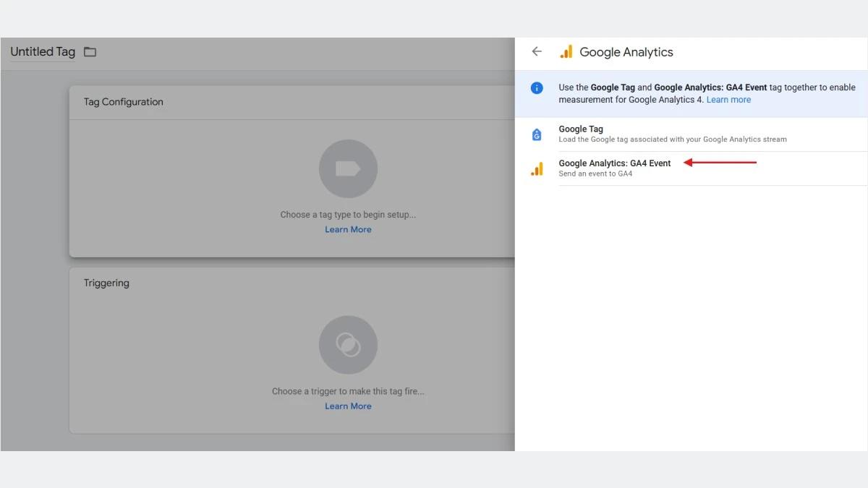This screenshot has height=488, width=868.
Task: Follow the Learn more link in info banner
Action: (x=728, y=100)
